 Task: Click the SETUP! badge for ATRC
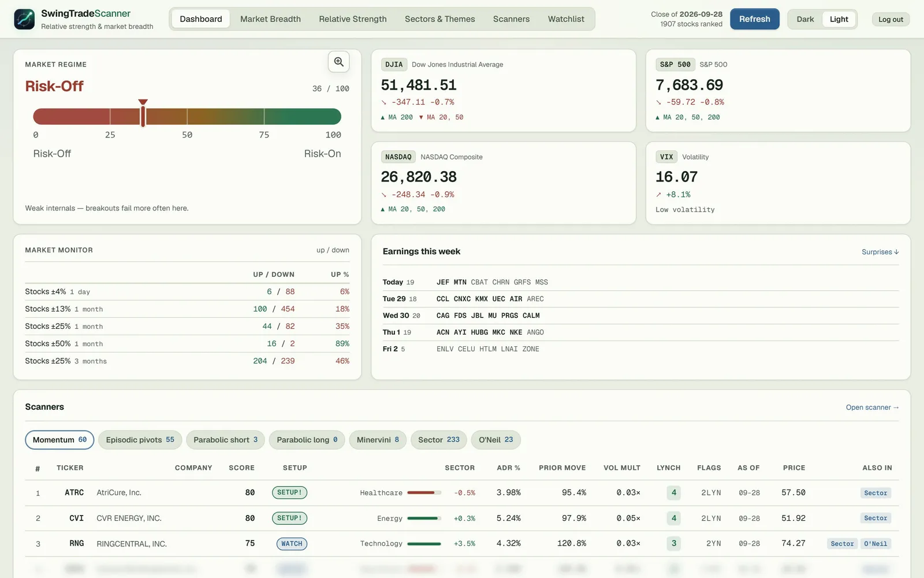coord(289,492)
